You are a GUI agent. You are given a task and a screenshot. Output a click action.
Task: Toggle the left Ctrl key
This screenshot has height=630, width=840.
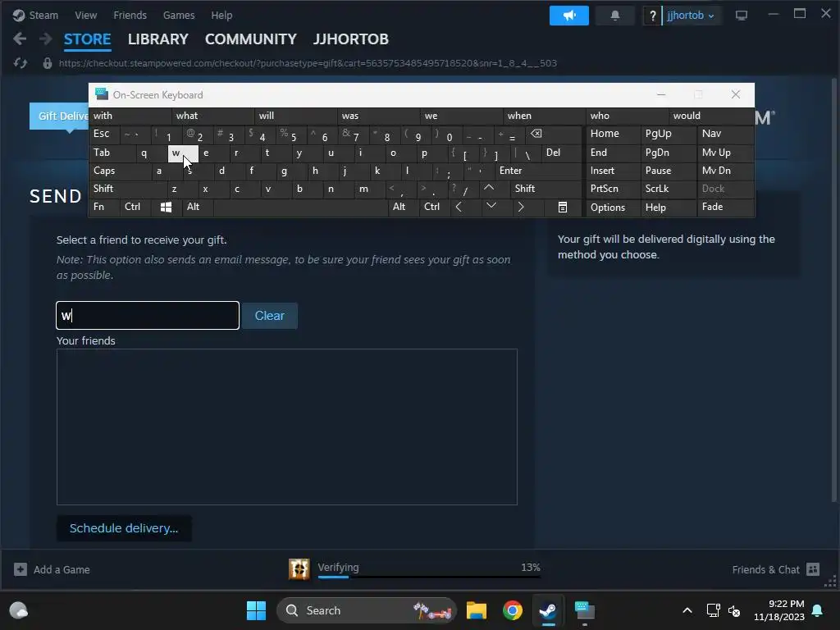[x=135, y=207]
